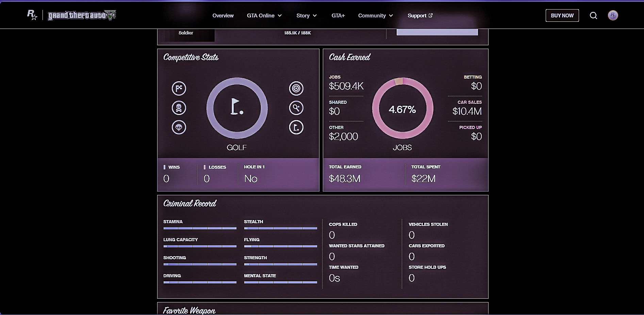Screen dimensions: 644x315
Task: Select the Car Sales $10.4M cash category
Action: [467, 108]
